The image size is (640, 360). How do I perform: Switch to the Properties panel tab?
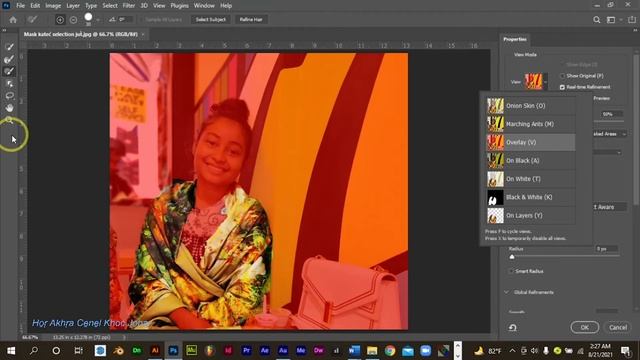coord(515,39)
